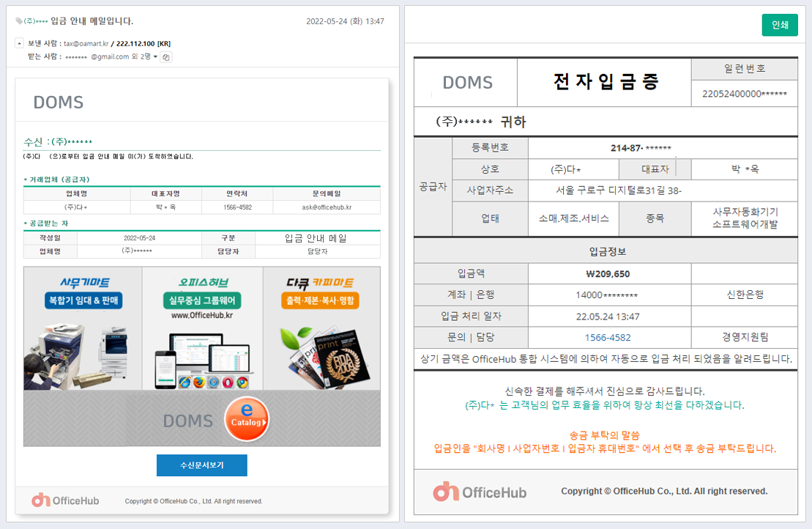Click the mail subject '입금 안내 메일입니다.'
The width and height of the screenshot is (812, 529).
(92, 21)
